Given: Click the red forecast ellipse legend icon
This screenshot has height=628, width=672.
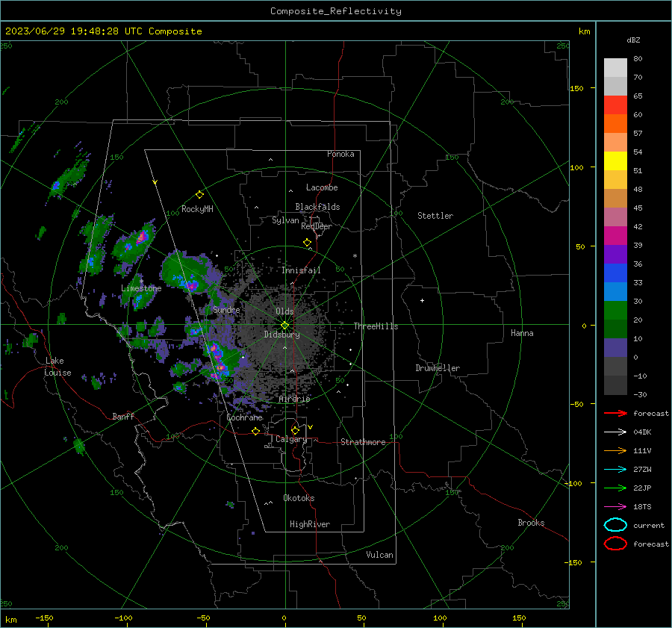Looking at the screenshot, I should coord(615,544).
